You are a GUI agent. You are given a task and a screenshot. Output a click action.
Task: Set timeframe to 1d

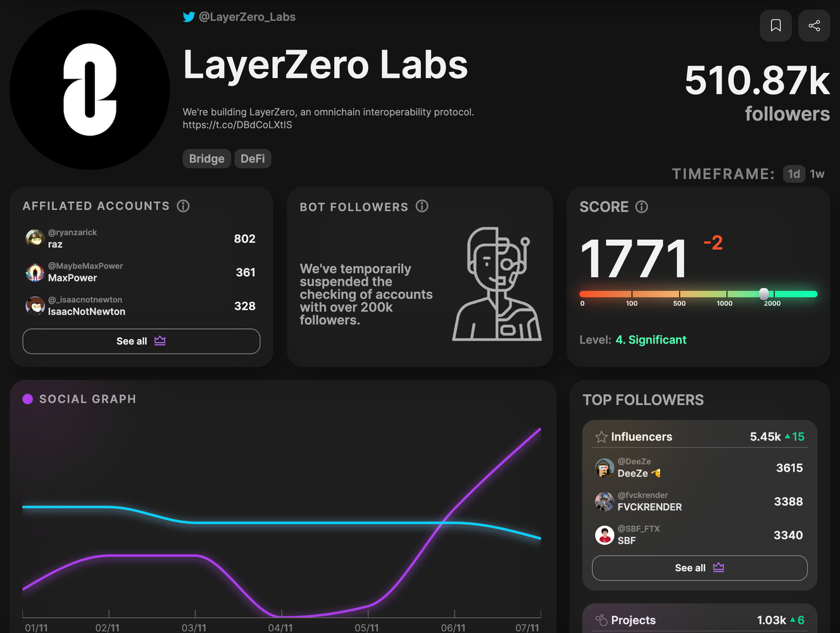coord(794,174)
